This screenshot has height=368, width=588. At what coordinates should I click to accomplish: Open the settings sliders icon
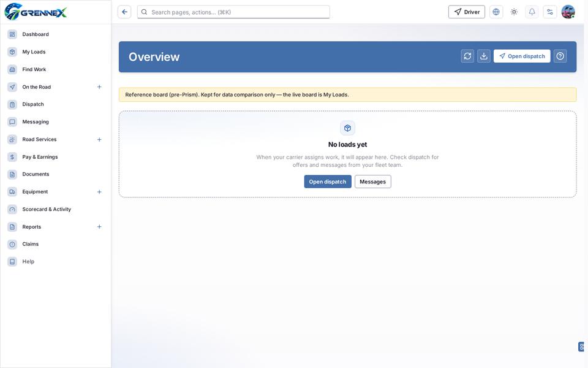(x=550, y=12)
